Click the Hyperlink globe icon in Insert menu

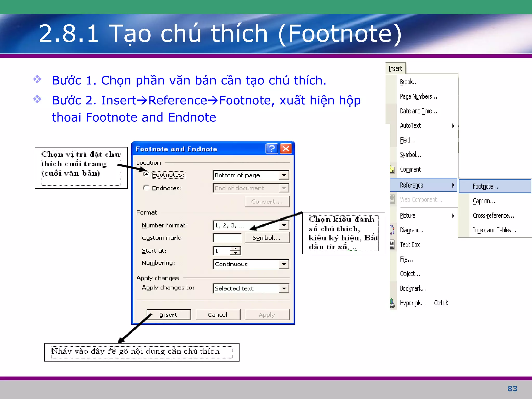click(393, 303)
